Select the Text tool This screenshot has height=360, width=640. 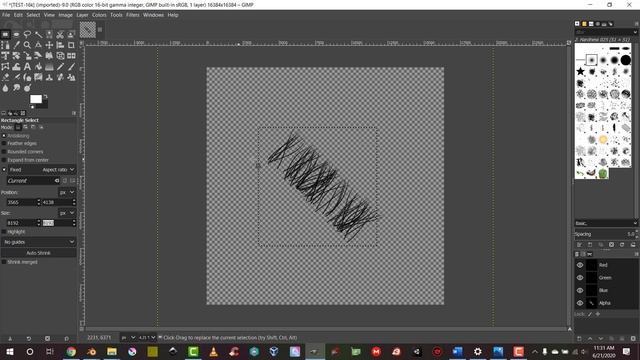pyautogui.click(x=27, y=67)
